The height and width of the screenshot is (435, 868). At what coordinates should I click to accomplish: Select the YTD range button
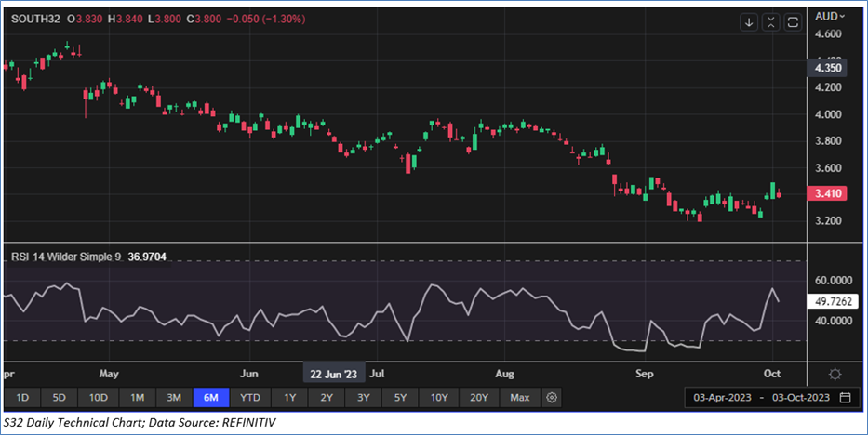click(x=250, y=398)
